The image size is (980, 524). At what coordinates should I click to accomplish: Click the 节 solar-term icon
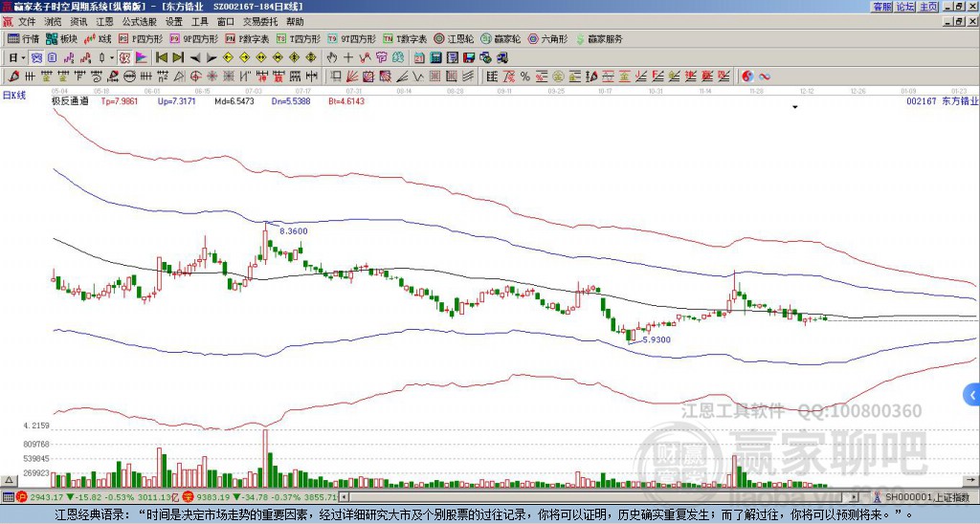381,58
